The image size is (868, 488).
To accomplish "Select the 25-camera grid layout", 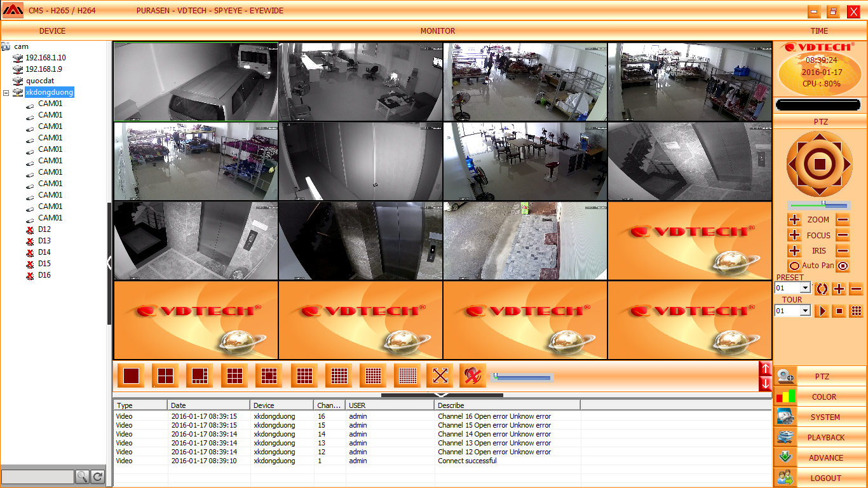I will (x=339, y=376).
